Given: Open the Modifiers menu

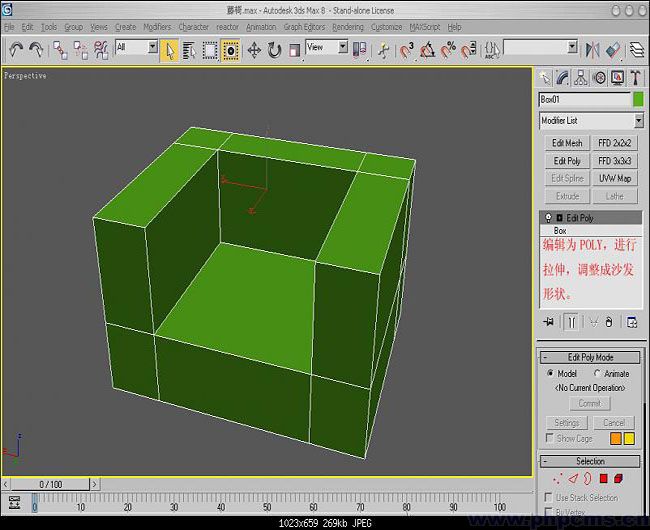Looking at the screenshot, I should click(157, 27).
